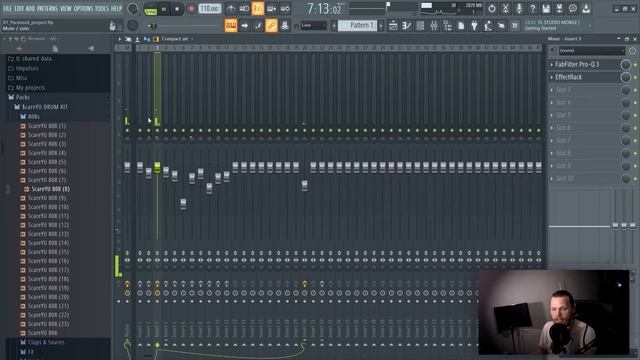The width and height of the screenshot is (640, 360).
Task: Click the save project floppy icon
Action: click(x=546, y=8)
